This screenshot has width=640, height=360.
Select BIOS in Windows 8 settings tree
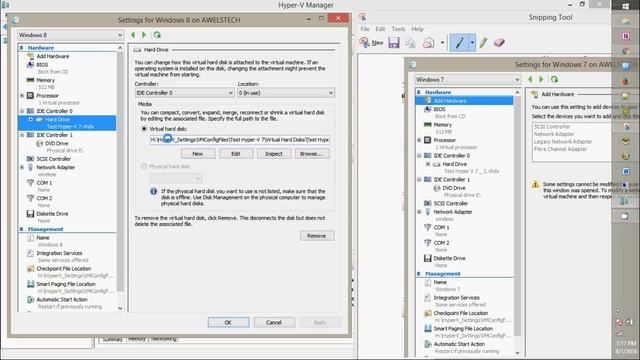[42, 64]
